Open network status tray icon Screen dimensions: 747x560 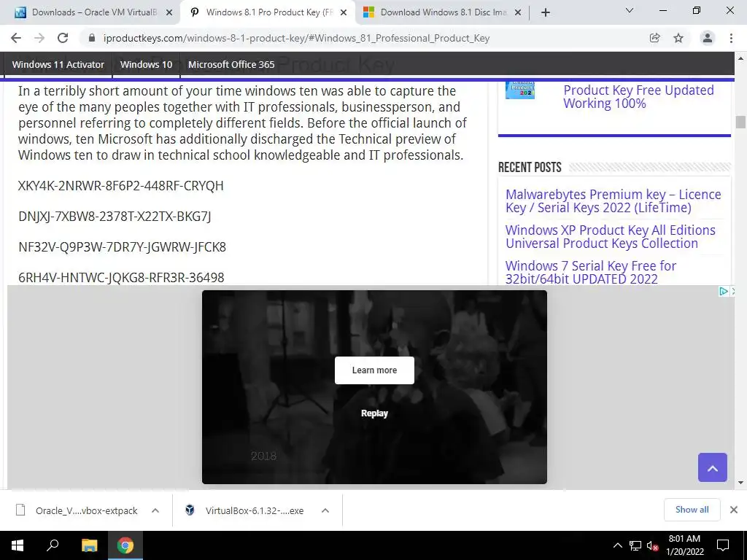tap(635, 545)
